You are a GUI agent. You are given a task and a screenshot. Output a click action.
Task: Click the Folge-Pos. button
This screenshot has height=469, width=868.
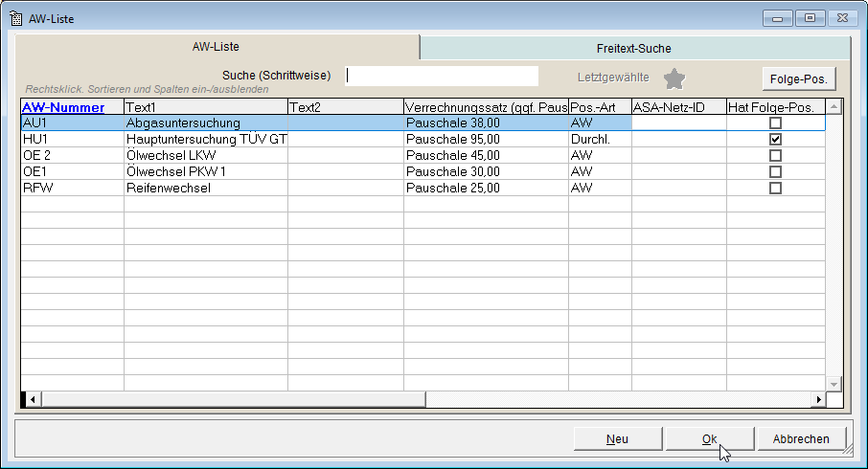[799, 79]
